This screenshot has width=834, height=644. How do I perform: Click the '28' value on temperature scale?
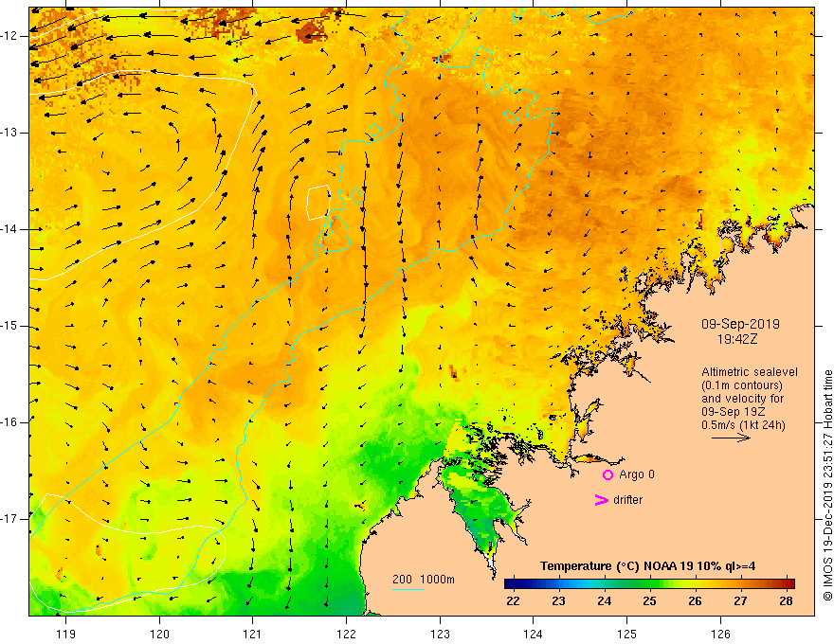[786, 601]
